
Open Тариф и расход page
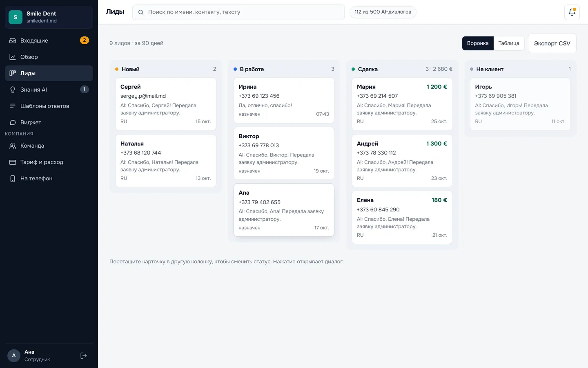click(x=49, y=162)
